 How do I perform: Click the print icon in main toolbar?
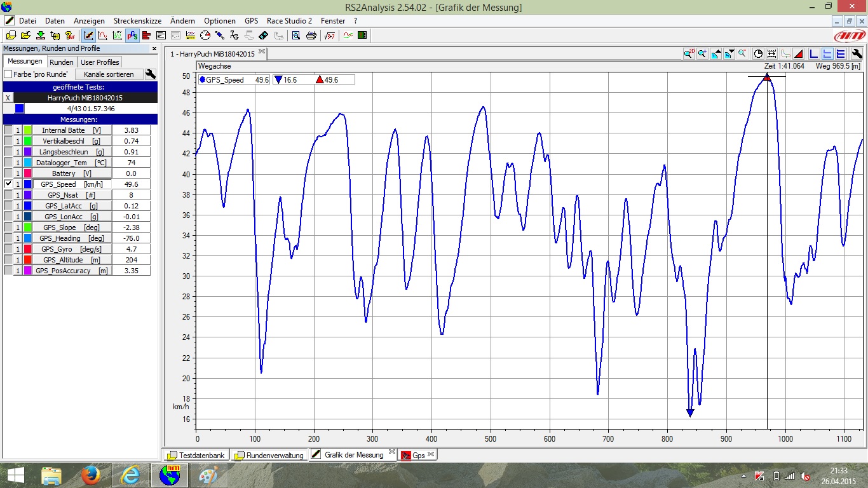click(x=311, y=36)
